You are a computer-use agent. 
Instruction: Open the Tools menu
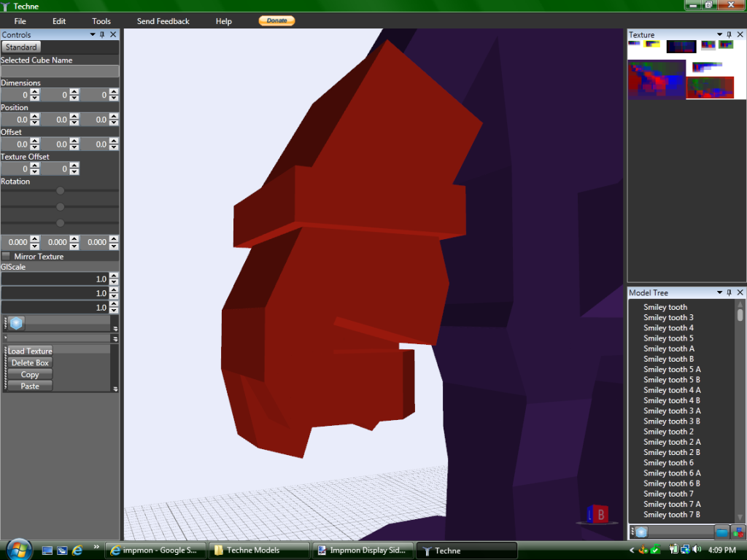[x=101, y=21]
